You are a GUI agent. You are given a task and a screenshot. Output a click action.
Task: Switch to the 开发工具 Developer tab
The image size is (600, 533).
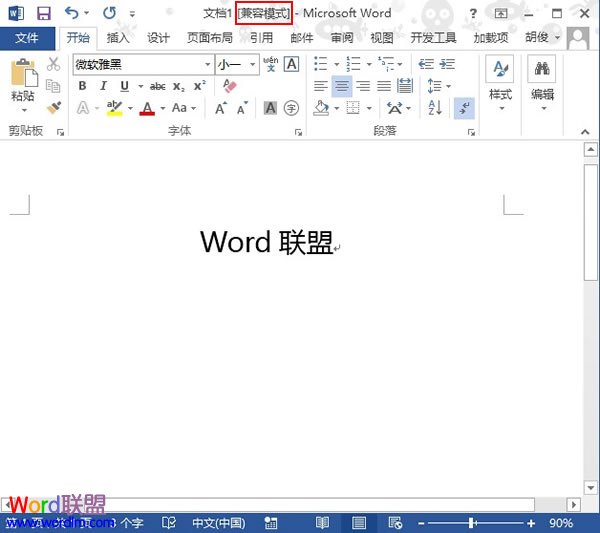click(x=434, y=38)
